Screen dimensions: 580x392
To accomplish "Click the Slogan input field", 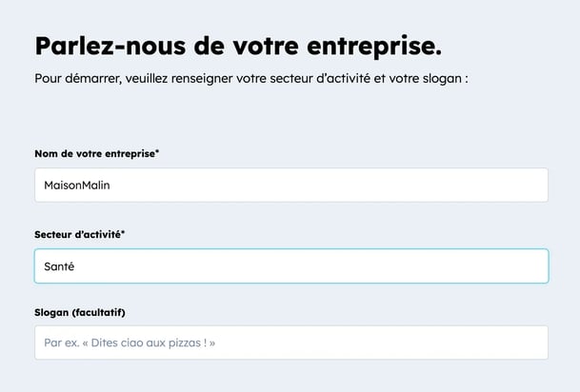I will (290, 343).
